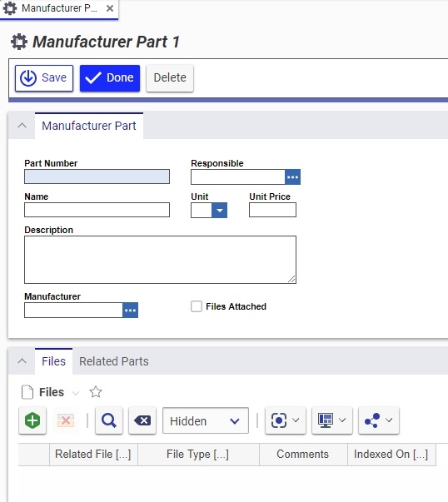Open the ellipsis picker for Manufacturer

click(x=131, y=311)
